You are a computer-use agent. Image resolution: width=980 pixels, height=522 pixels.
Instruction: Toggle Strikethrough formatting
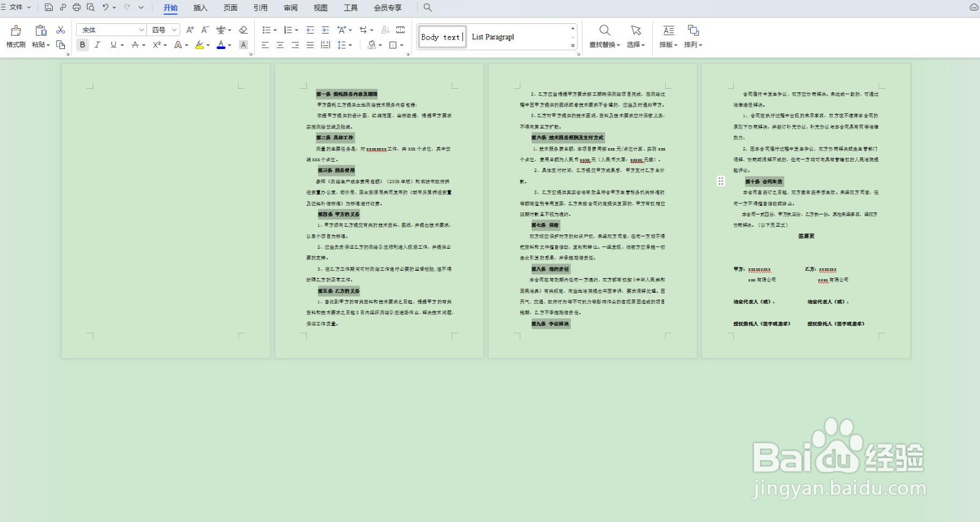[135, 45]
